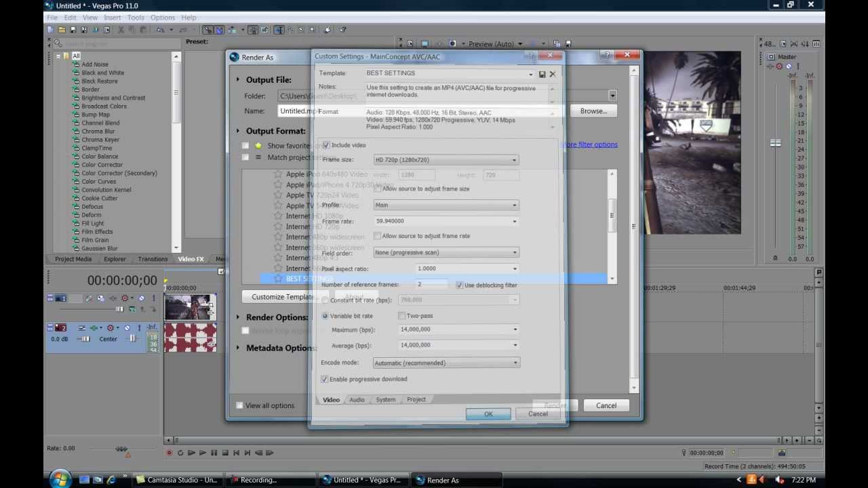Viewport: 868px width, 488px height.
Task: Switch to the Project tab
Action: pyautogui.click(x=416, y=400)
